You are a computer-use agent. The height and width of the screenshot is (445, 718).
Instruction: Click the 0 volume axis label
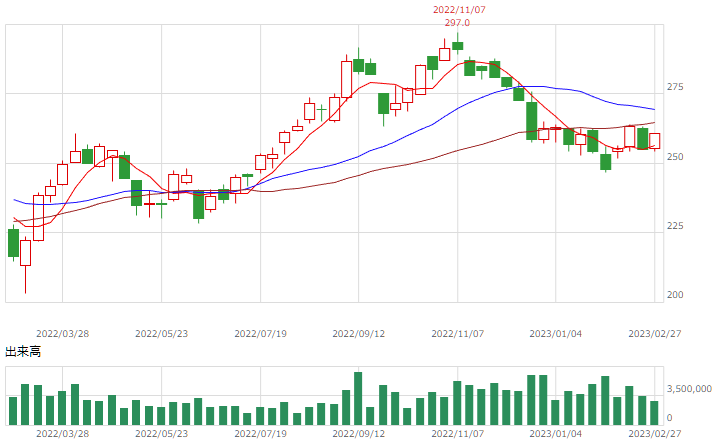point(669,418)
